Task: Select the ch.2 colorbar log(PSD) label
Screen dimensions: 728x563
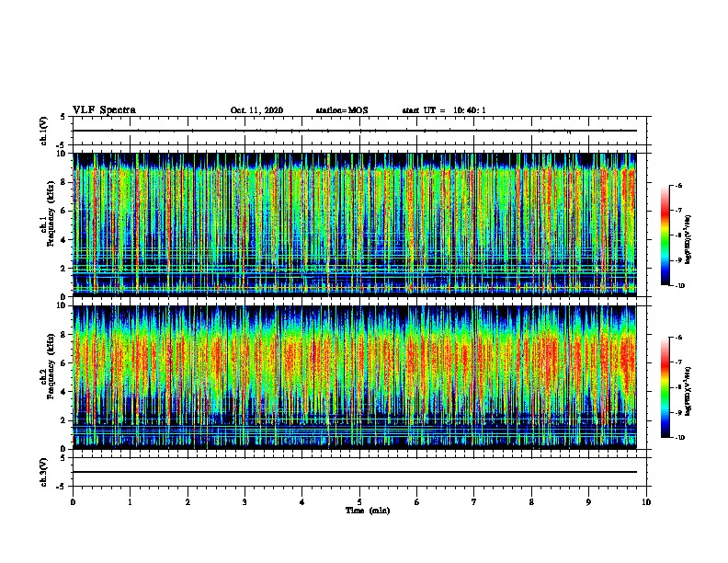Action: point(688,391)
